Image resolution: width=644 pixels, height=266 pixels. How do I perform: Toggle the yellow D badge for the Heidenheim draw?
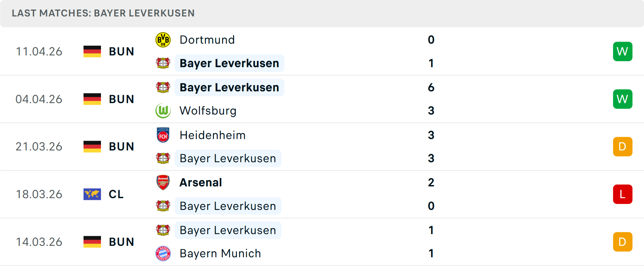623,146
